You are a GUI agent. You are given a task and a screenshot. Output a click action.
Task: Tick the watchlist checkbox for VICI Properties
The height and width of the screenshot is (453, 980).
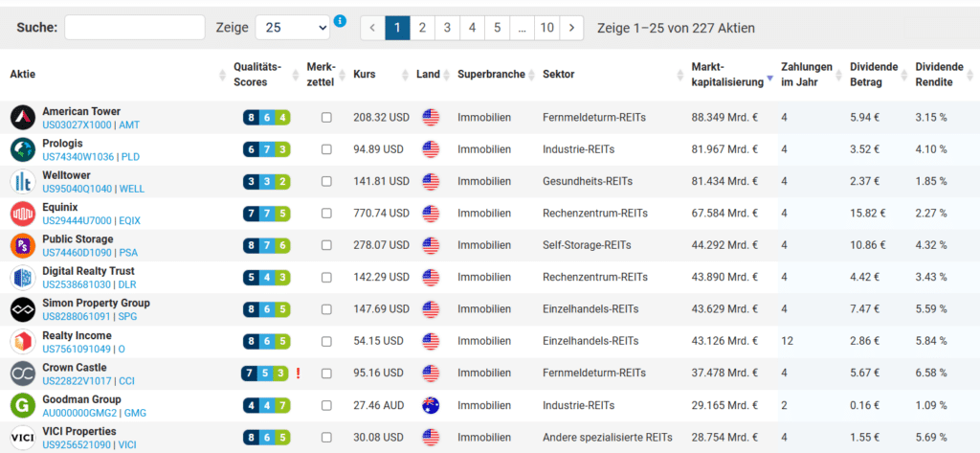coord(326,438)
